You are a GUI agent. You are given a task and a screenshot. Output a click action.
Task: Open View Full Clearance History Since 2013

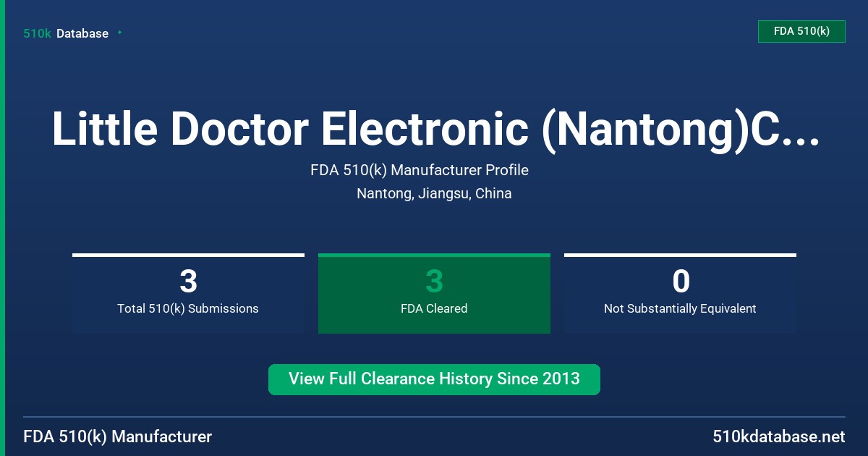click(x=434, y=379)
